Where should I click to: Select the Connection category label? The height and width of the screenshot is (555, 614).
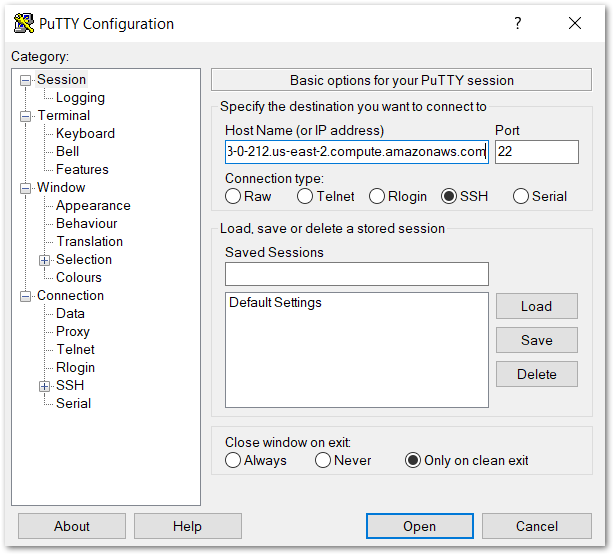point(70,296)
